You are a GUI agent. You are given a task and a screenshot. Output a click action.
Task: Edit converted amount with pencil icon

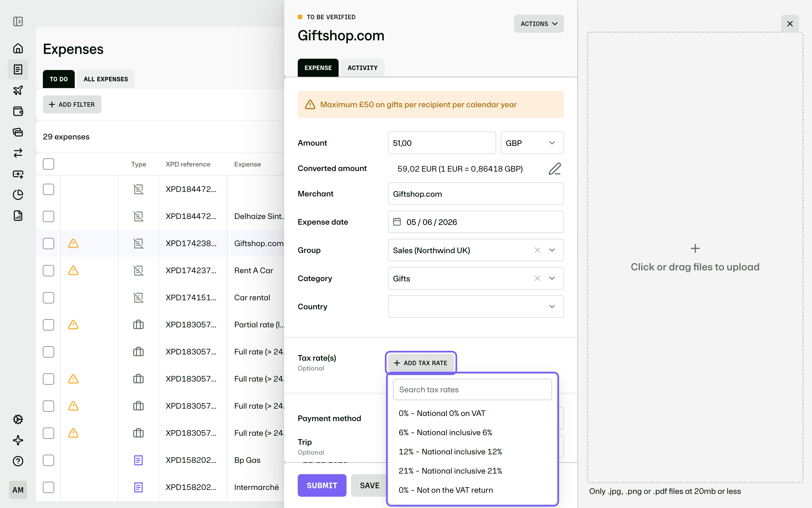[555, 169]
